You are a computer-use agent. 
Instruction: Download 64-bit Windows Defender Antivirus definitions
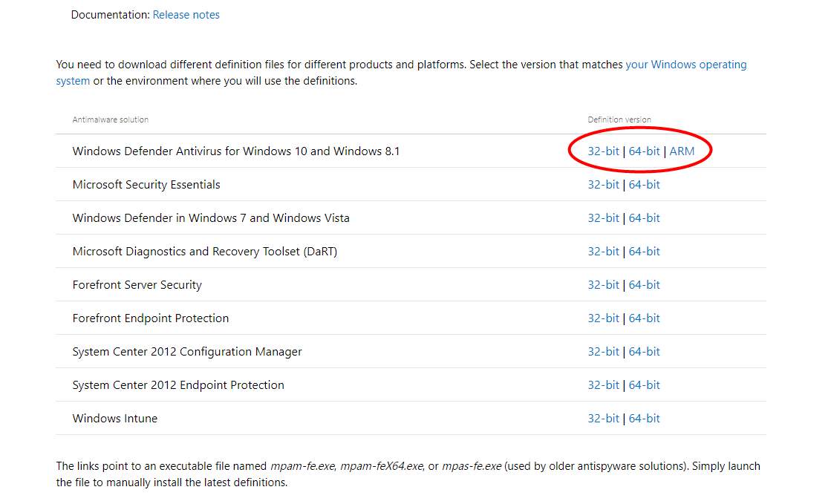point(644,151)
